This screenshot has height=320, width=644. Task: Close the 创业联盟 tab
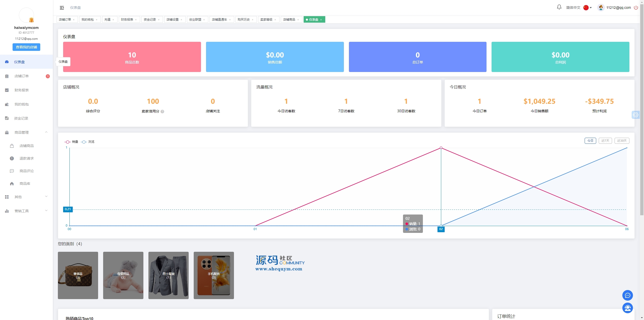204,20
